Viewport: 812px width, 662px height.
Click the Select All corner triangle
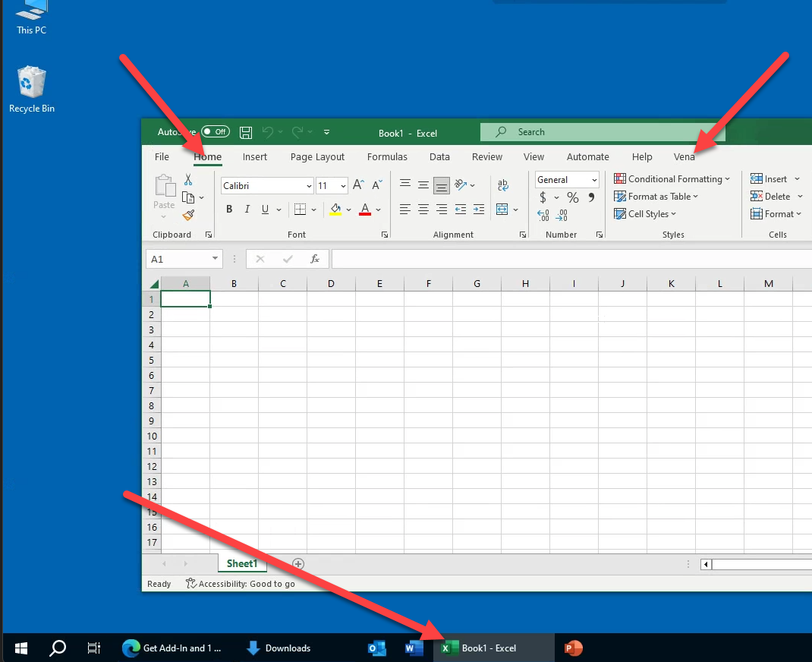point(154,284)
